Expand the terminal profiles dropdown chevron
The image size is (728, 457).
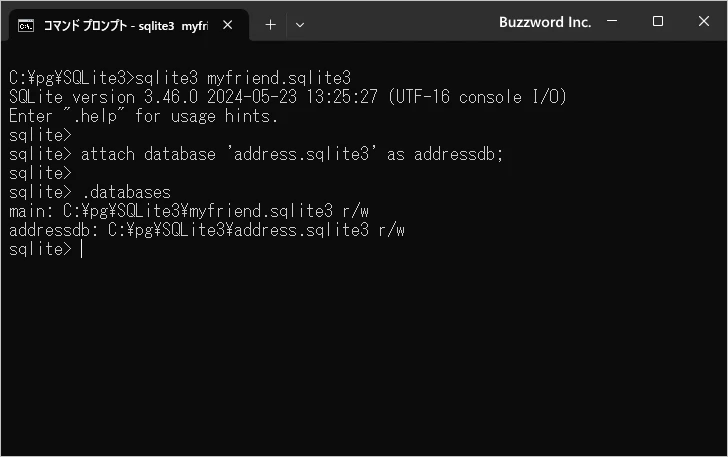[x=300, y=24]
